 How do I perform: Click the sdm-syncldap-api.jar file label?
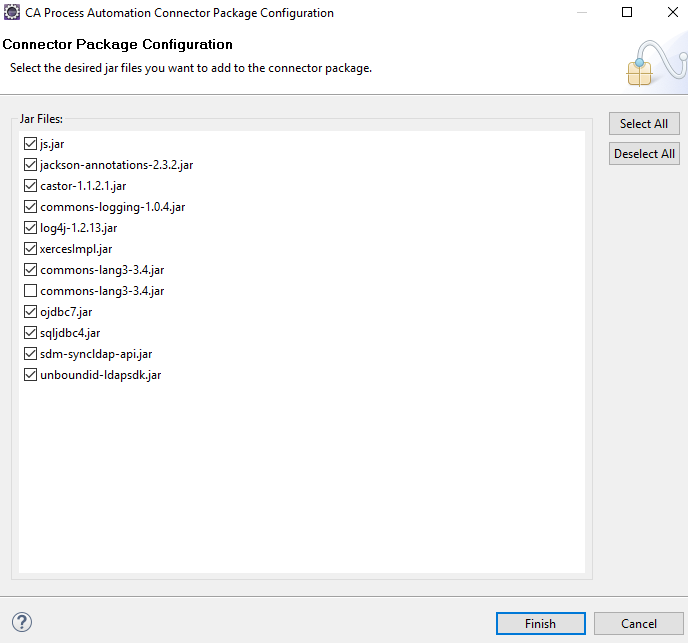pos(96,354)
